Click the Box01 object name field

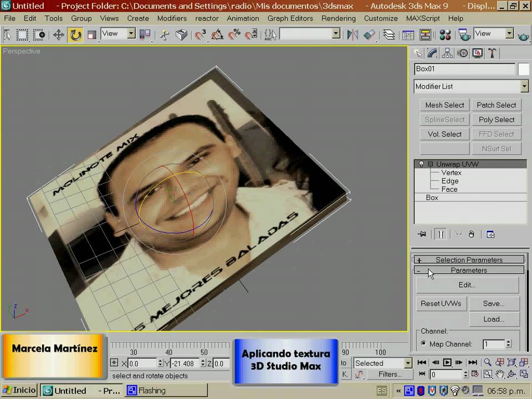pos(464,69)
